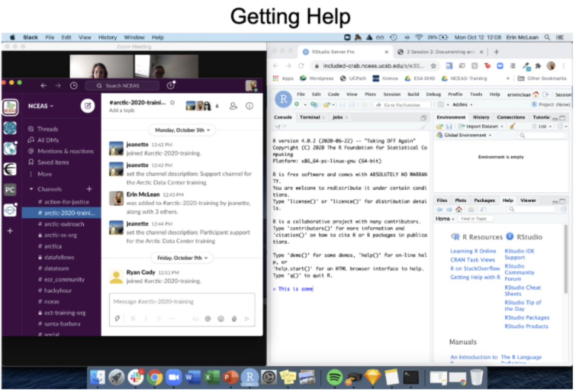Open the R on StackOverflow link
578x392 pixels.
pos(475,268)
